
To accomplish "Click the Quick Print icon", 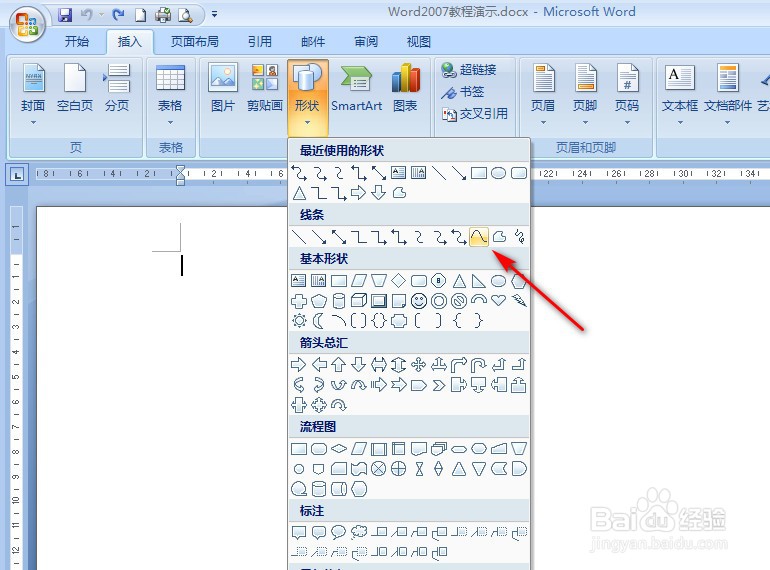I will point(163,15).
